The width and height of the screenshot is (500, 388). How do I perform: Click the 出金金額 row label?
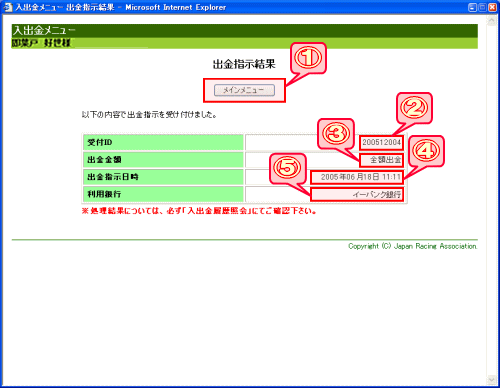point(163,160)
